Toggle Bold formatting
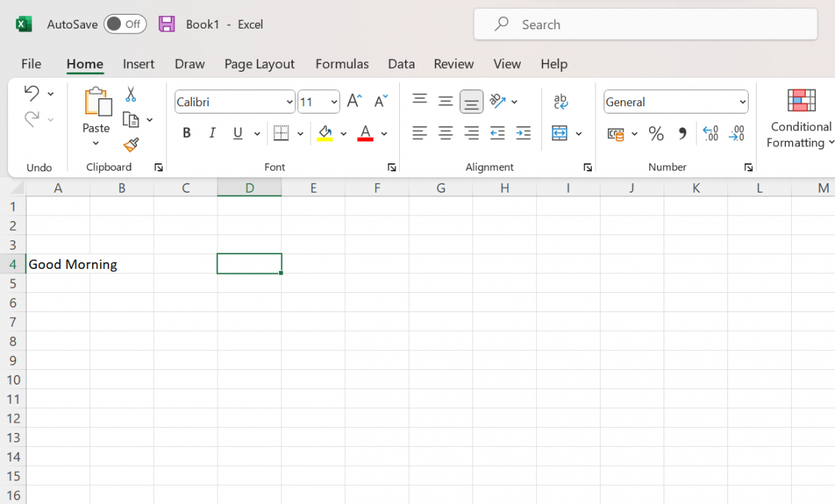Screen dimensions: 835x504 (187, 133)
